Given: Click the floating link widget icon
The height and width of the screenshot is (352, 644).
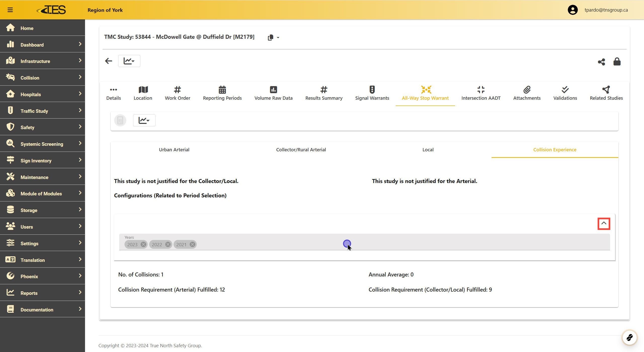Looking at the screenshot, I should point(629,337).
